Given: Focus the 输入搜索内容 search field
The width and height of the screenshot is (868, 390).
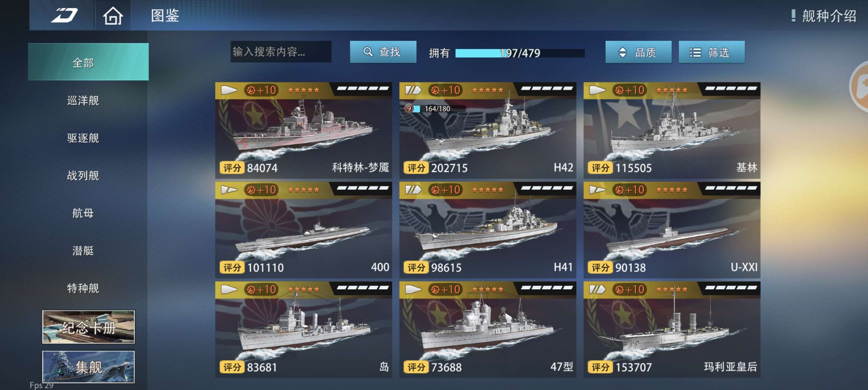Looking at the screenshot, I should click(281, 52).
